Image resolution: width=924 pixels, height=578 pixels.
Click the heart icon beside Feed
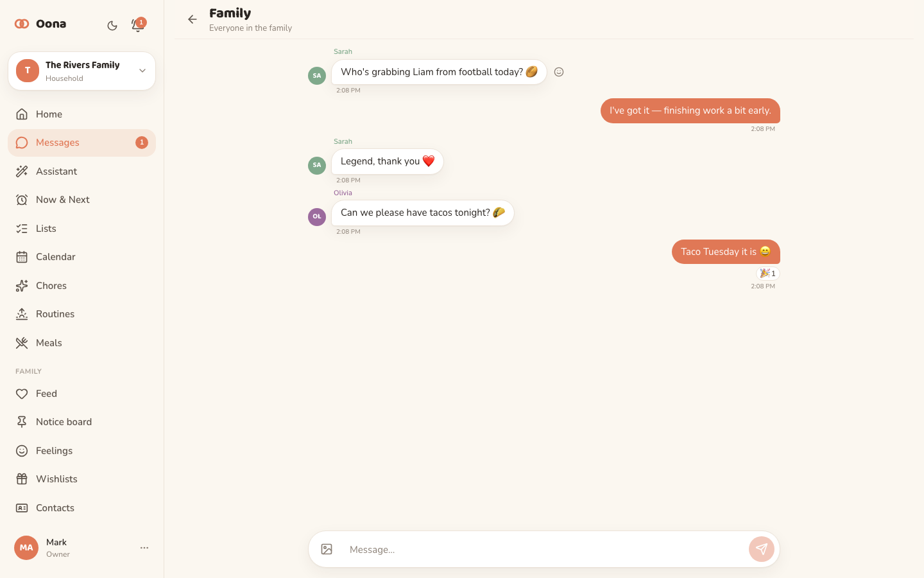tap(22, 394)
